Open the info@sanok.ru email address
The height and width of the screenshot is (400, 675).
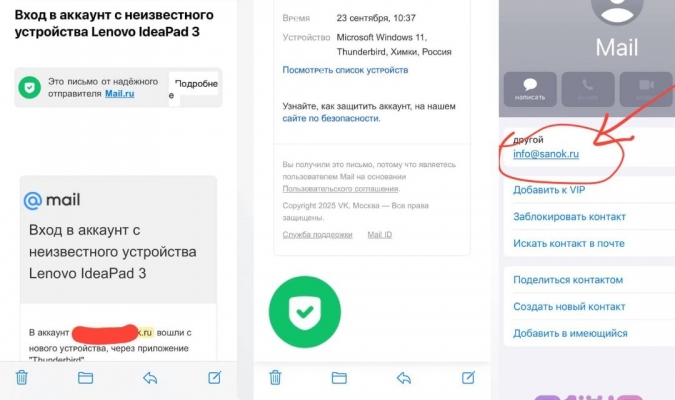click(x=546, y=154)
